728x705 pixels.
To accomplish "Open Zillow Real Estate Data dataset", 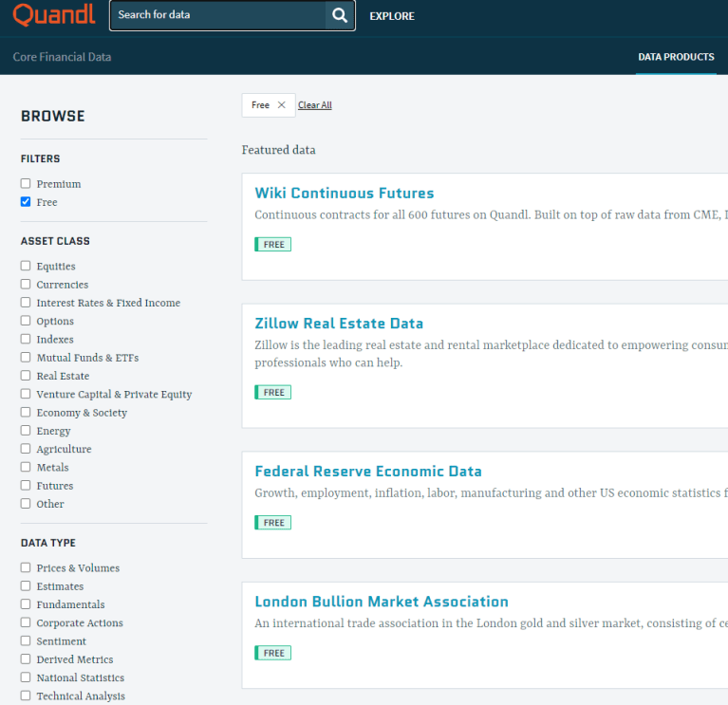I will click(x=339, y=324).
